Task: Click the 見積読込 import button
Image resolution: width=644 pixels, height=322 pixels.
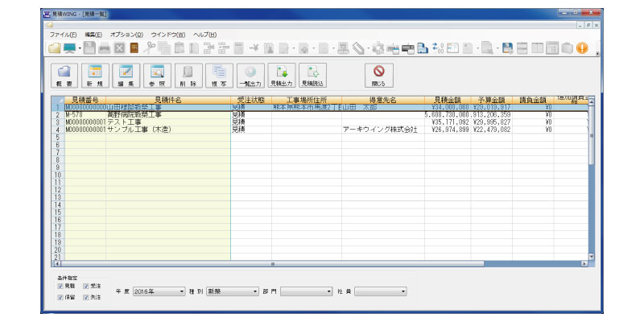Action: 312,75
